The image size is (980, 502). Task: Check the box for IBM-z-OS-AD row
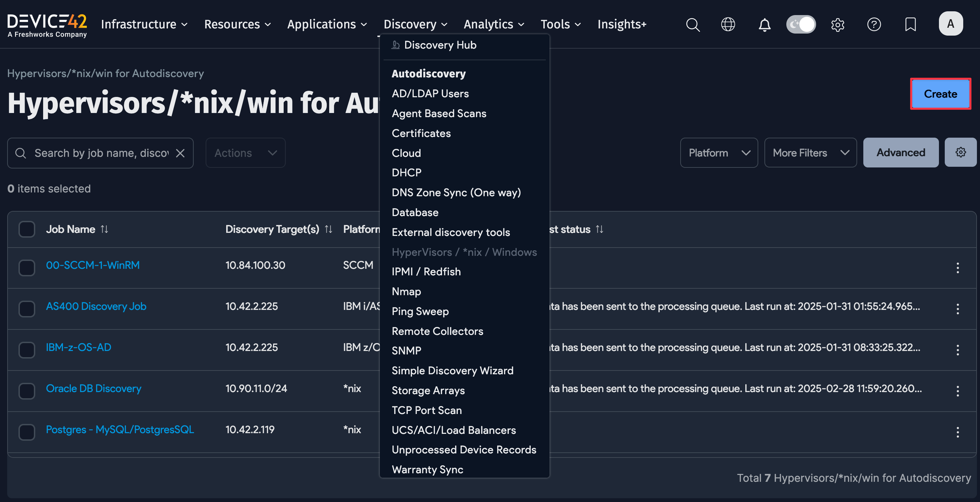pos(27,350)
